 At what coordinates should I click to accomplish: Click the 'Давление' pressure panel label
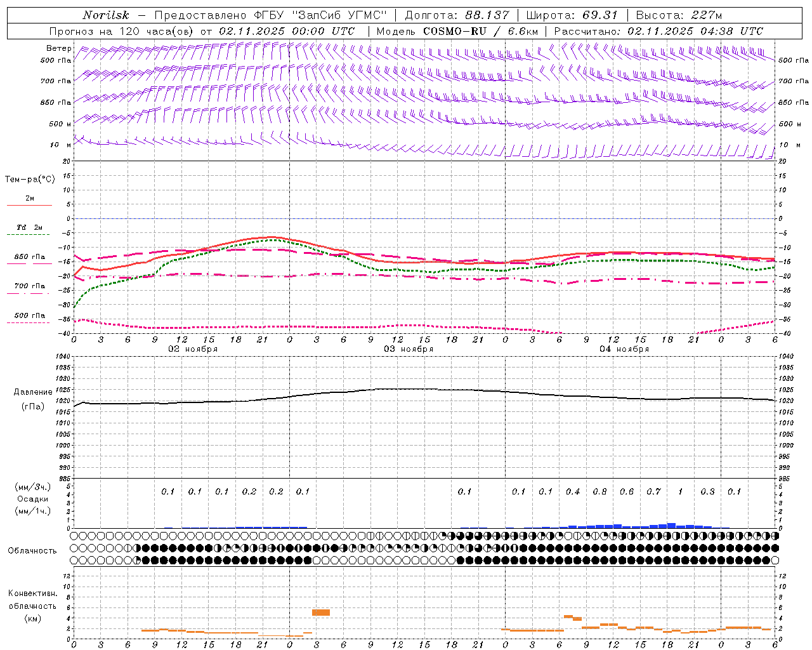33,392
